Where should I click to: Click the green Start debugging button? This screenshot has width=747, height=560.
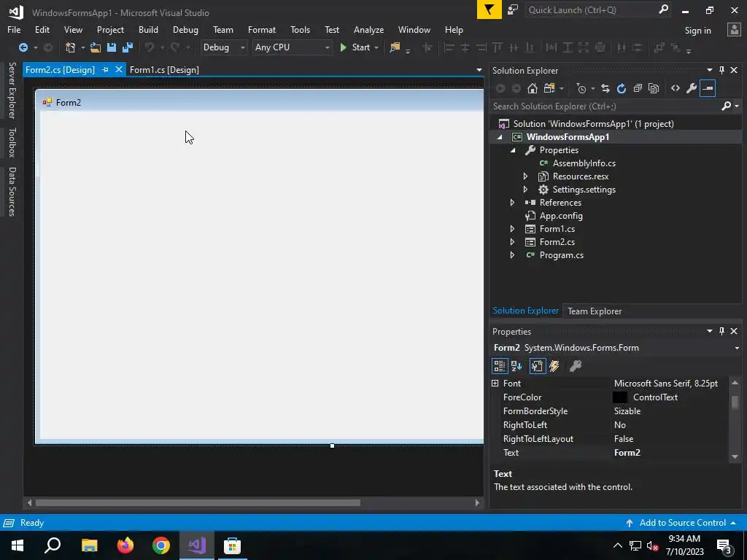click(355, 47)
